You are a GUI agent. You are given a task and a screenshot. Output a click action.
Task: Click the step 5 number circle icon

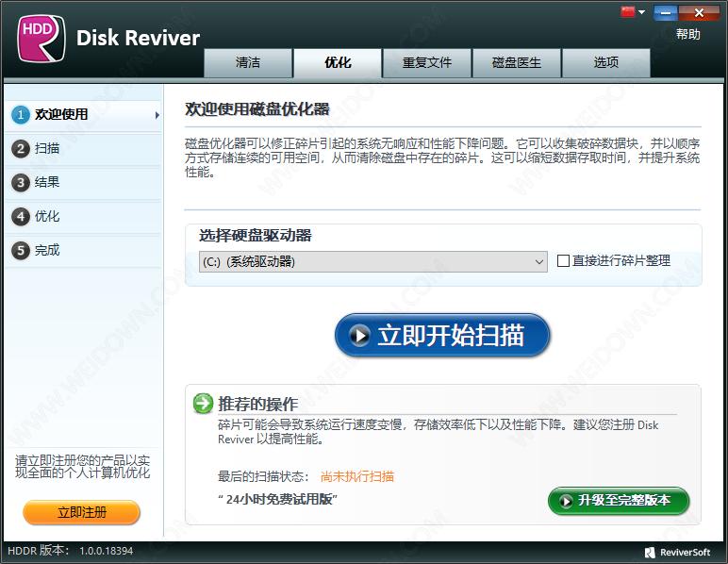click(x=21, y=250)
